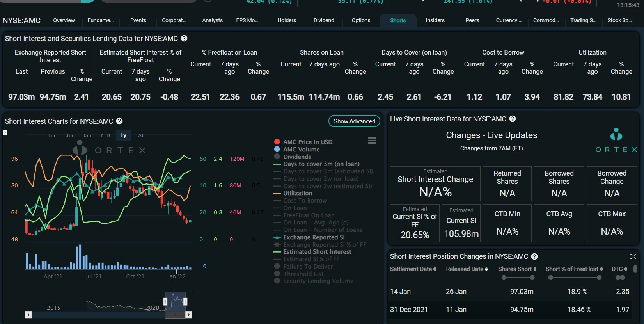Select the 14 Jan settlement date cell
This screenshot has width=644, height=324.
[400, 292]
